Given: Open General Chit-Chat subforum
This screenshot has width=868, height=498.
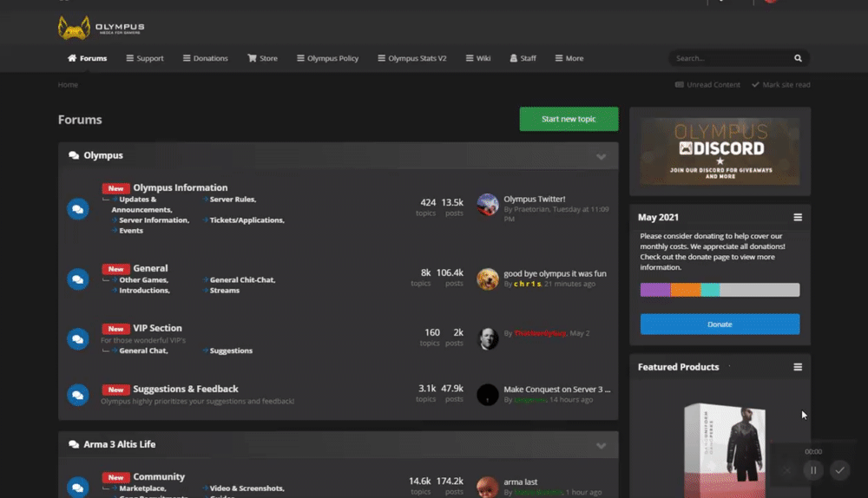Looking at the screenshot, I should tap(242, 280).
